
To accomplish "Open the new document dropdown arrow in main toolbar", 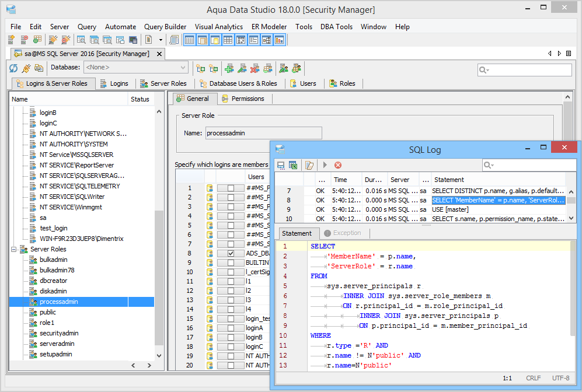I will point(161,40).
